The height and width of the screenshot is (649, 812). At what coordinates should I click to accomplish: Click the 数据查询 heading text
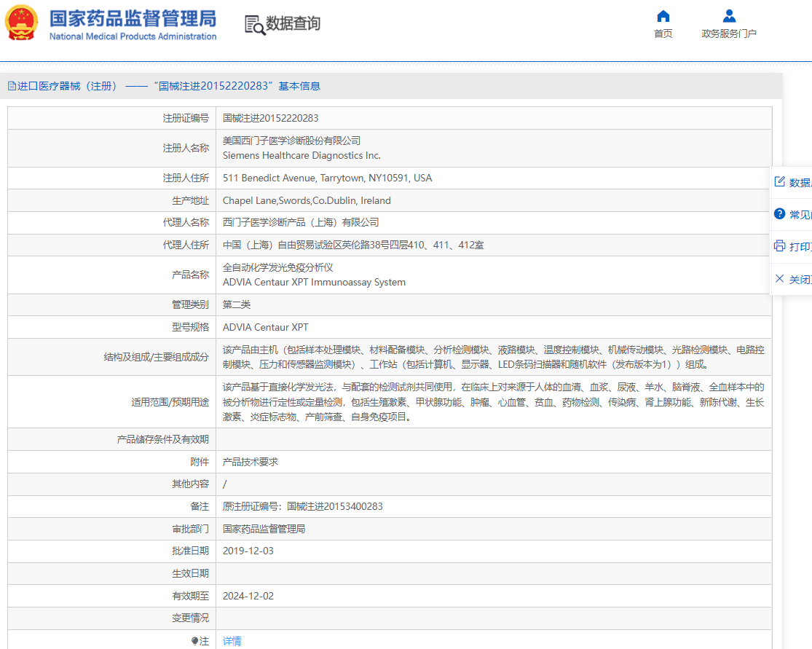[293, 23]
